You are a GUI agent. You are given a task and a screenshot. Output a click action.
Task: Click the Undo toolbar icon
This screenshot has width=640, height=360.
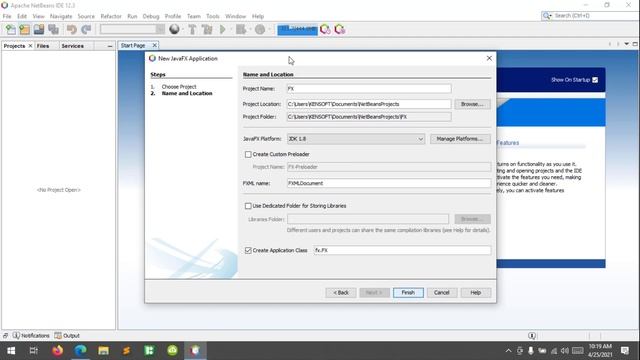[72, 29]
